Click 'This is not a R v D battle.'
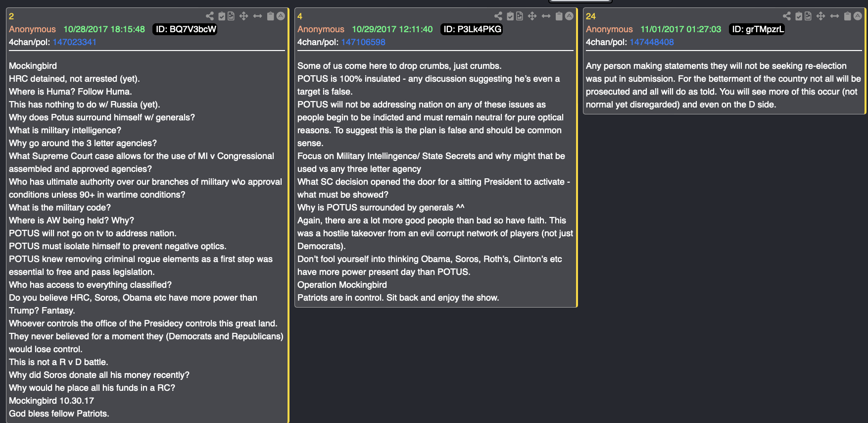The height and width of the screenshot is (423, 868). click(x=58, y=362)
